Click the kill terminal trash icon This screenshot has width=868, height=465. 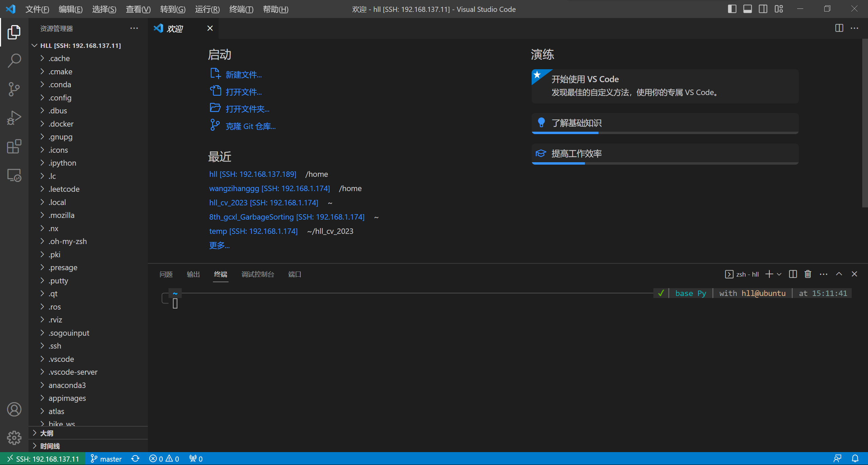[808, 274]
